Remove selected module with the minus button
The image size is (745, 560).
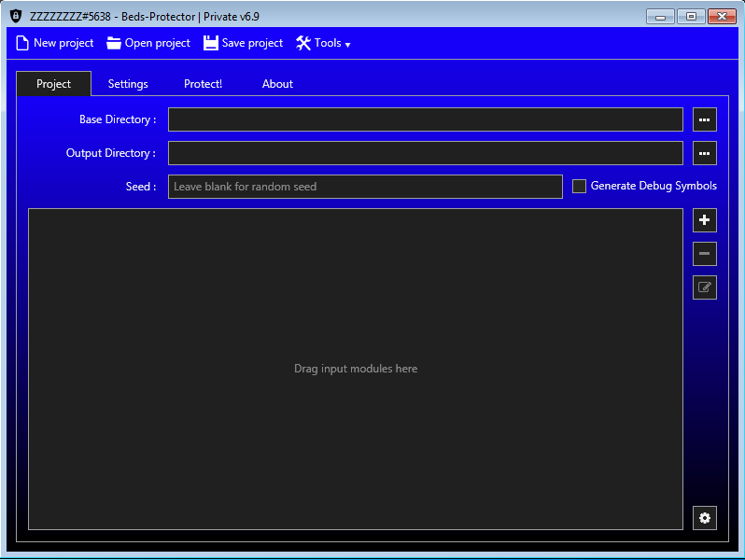point(704,254)
